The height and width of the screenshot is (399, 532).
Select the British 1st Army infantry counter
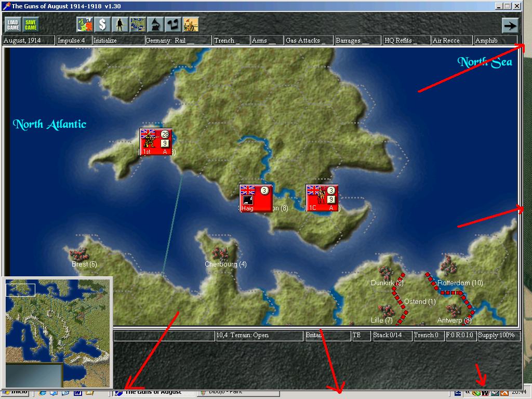[156, 142]
